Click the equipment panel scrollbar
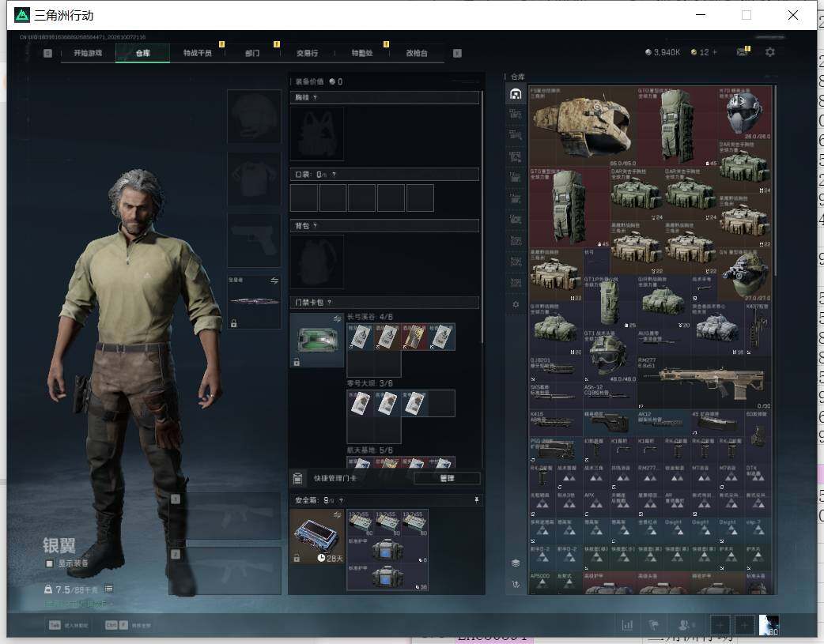Viewport: 824px width, 644px height. tap(482, 218)
